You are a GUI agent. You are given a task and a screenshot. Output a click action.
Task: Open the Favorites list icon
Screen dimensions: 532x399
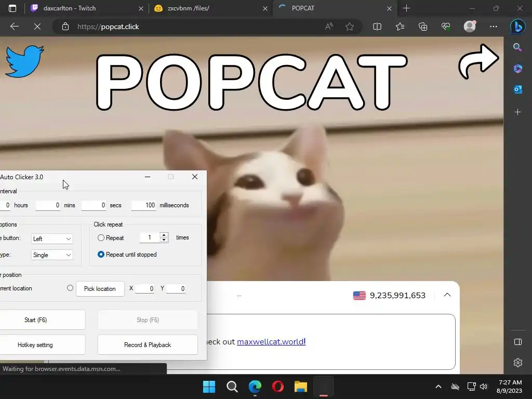400,26
